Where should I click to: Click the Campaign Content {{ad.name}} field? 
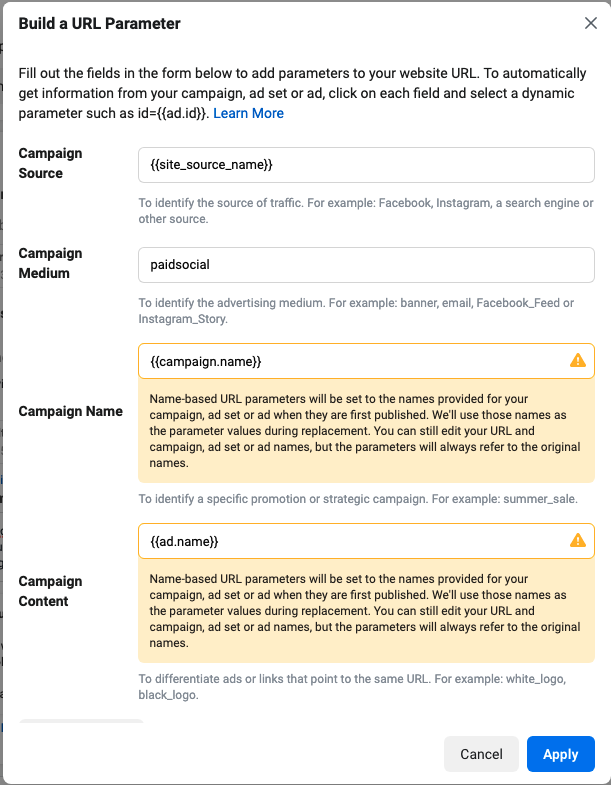(x=350, y=541)
